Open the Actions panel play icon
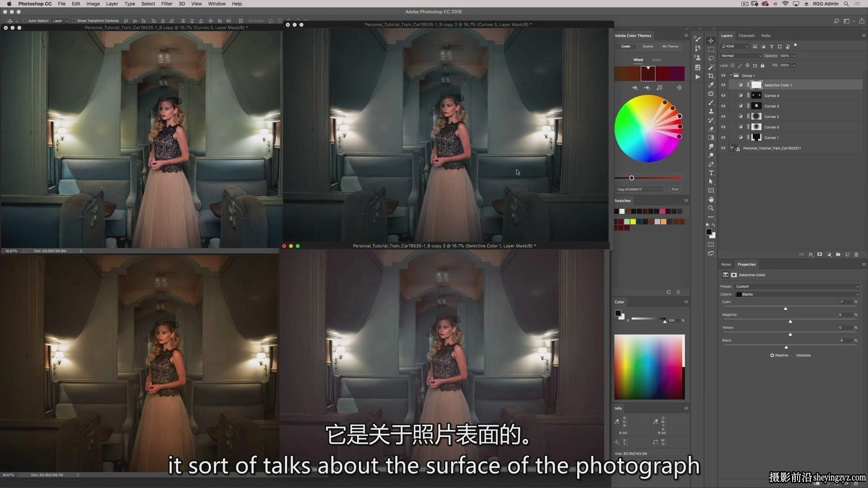Viewport: 868px width, 488px height. point(698,77)
